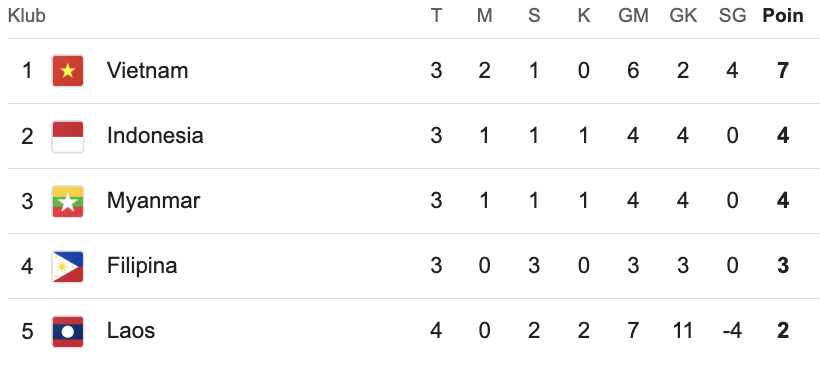820x366 pixels.
Task: Open the Vietnam team link
Action: [x=147, y=71]
